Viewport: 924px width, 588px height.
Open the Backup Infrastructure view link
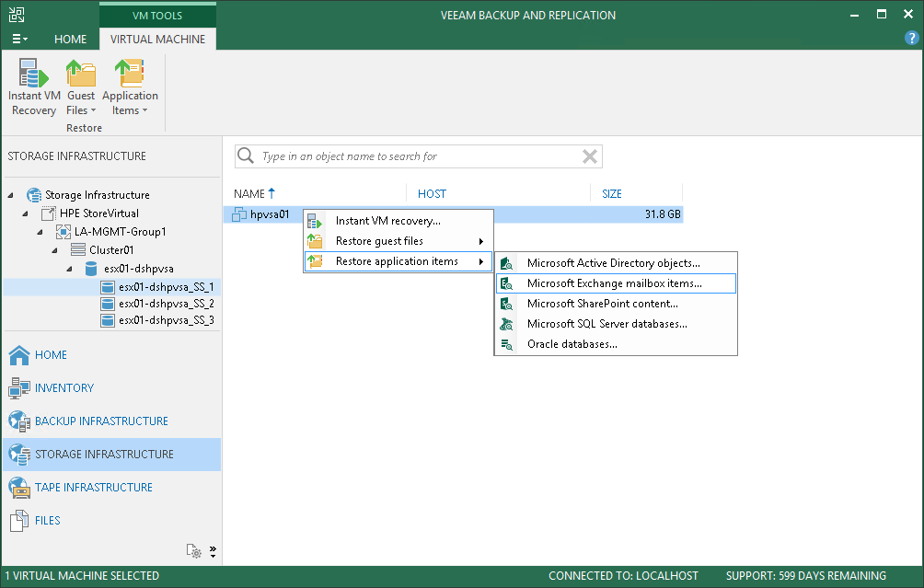(x=101, y=421)
